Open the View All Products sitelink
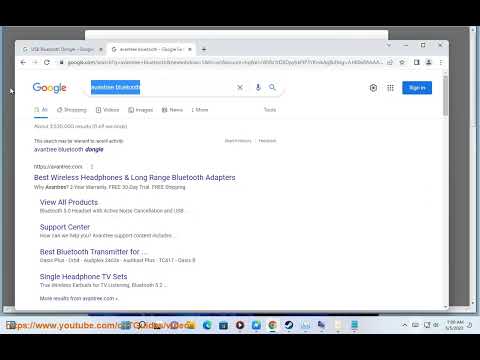 [x=69, y=202]
